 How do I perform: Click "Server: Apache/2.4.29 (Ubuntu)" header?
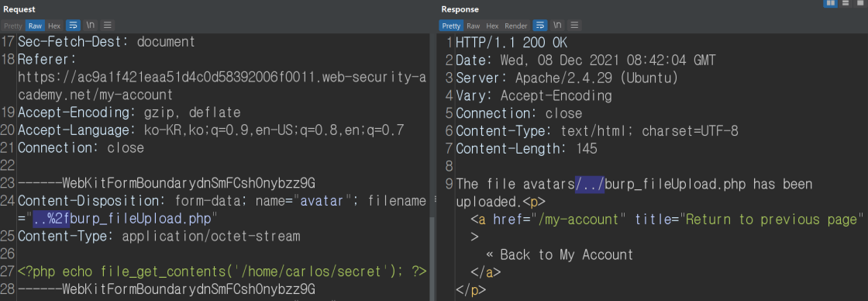(567, 78)
